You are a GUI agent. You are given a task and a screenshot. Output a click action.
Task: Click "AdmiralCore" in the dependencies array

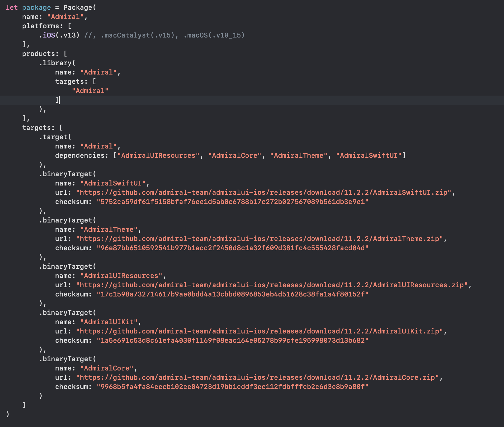[235, 155]
